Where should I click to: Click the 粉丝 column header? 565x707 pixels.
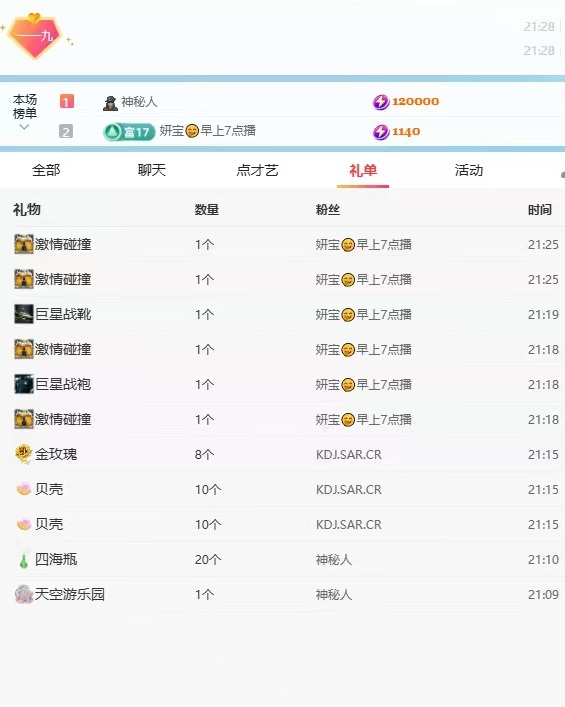click(x=328, y=210)
